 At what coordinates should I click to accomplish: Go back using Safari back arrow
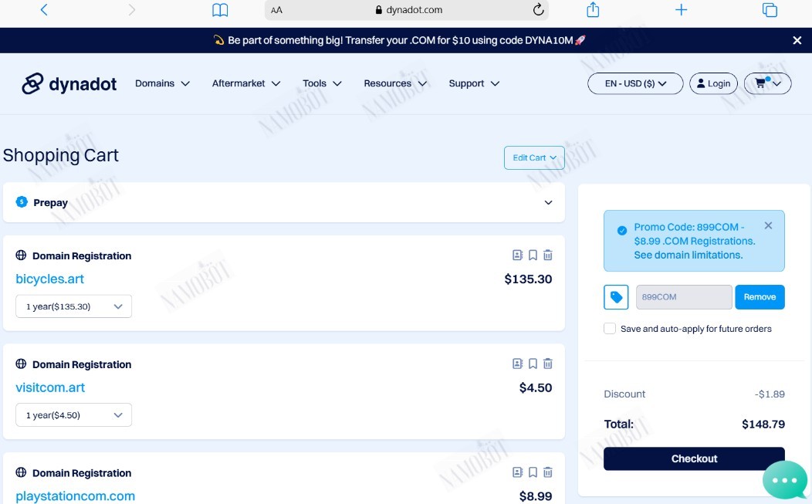click(x=44, y=10)
